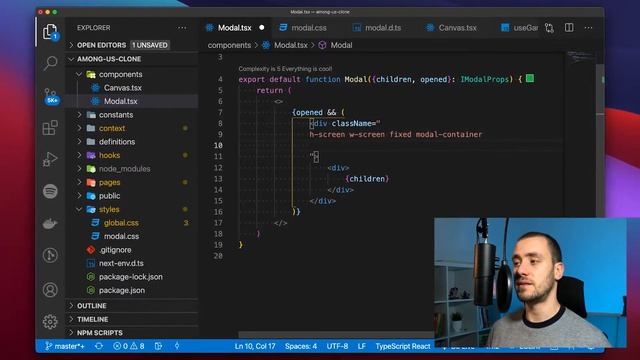640x360 pixels.
Task: Click Spaces: 4 indentation setting
Action: coord(301,346)
